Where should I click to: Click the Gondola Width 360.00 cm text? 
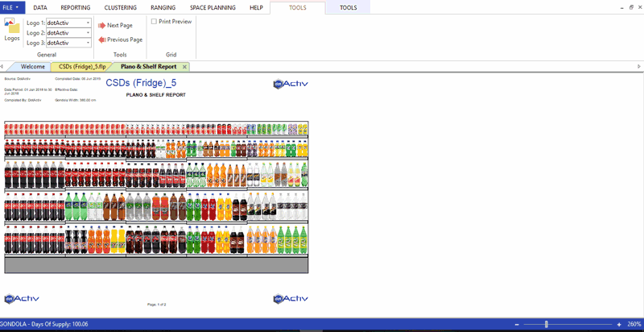[x=75, y=100]
